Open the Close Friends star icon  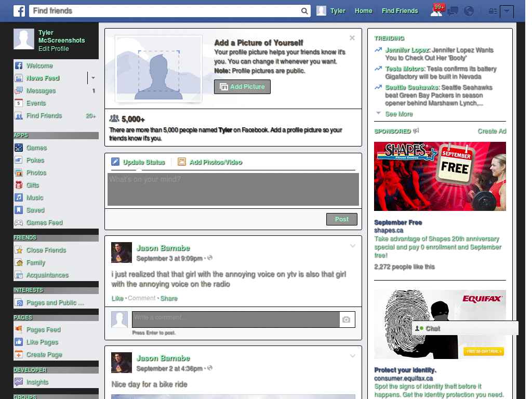(x=19, y=250)
